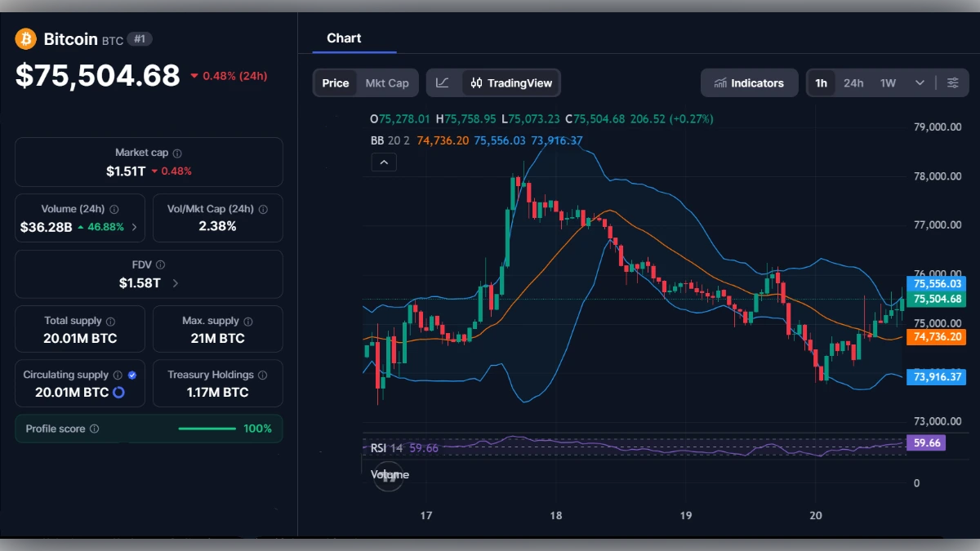This screenshot has height=551, width=980.
Task: Click the Treasury Holdings info icon
Action: point(261,374)
